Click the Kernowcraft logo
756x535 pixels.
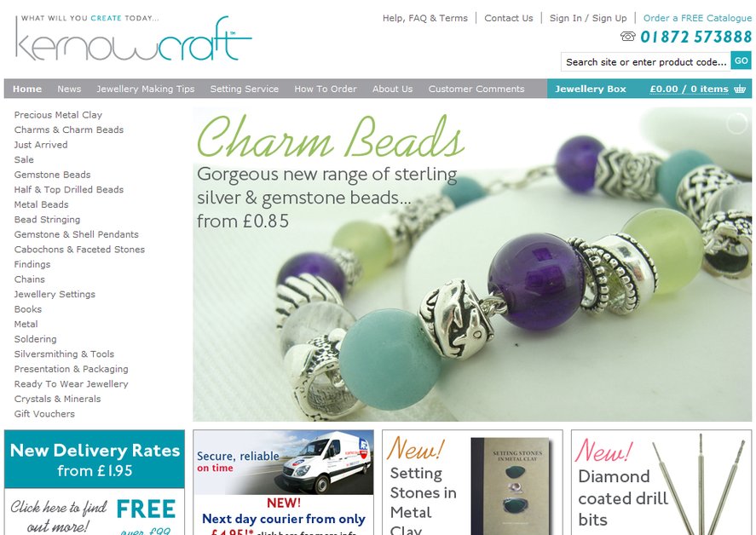pyautogui.click(x=133, y=39)
